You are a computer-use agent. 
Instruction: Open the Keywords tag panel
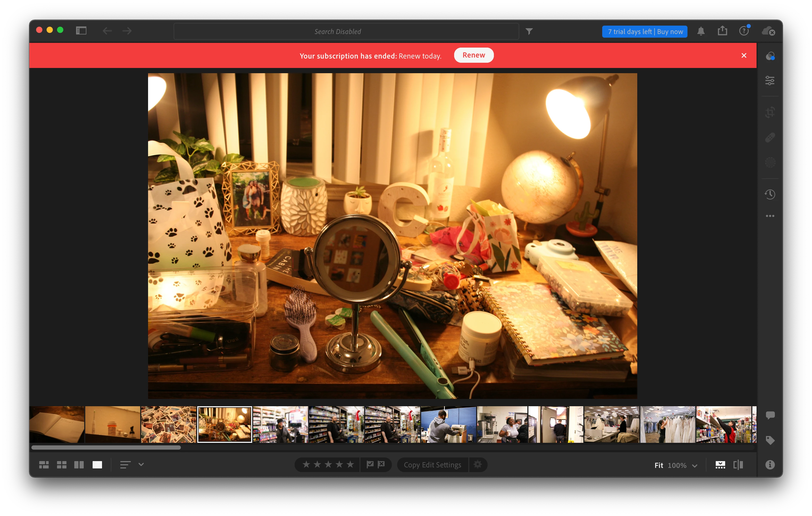tap(770, 440)
